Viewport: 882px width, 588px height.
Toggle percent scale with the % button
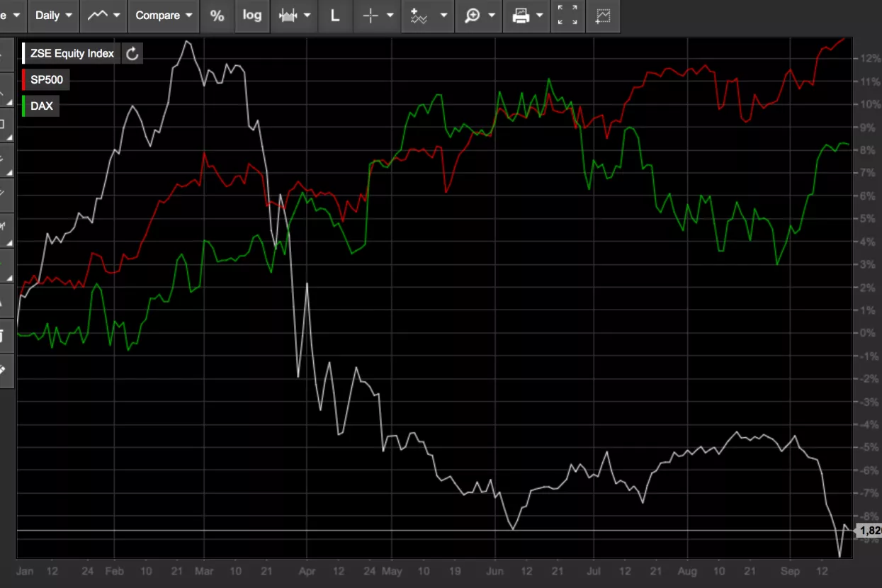point(217,16)
